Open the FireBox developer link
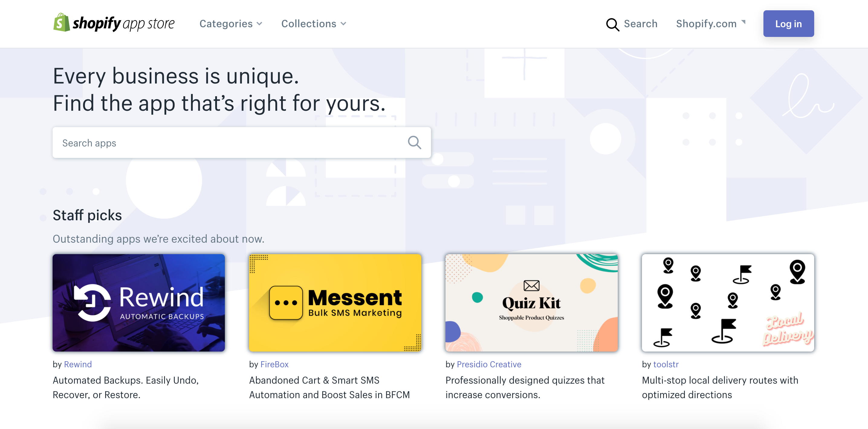868x429 pixels. click(274, 364)
